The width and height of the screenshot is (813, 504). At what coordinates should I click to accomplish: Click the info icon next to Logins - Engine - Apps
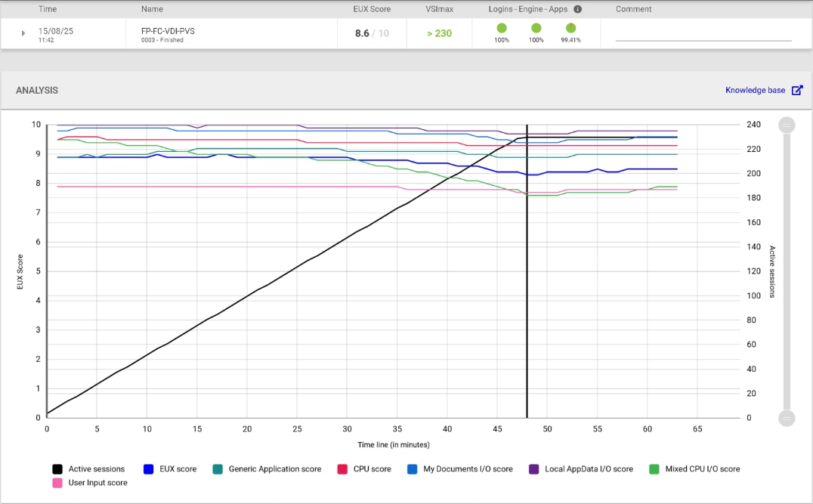577,9
